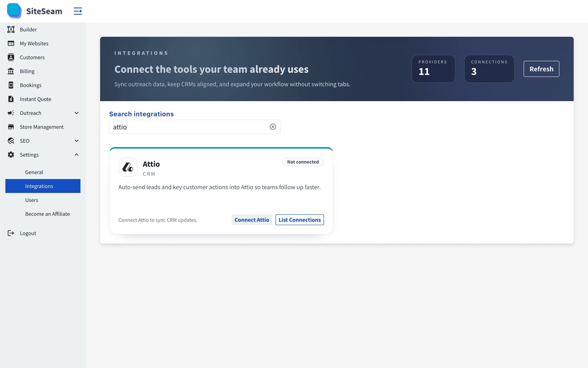Click the Billing bank icon
Image resolution: width=588 pixels, height=368 pixels.
[x=11, y=71]
